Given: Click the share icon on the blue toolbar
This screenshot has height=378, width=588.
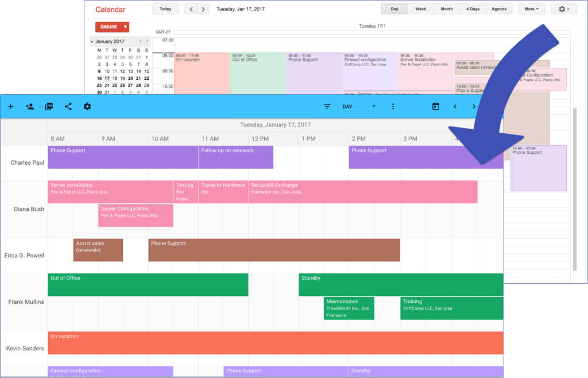Looking at the screenshot, I should (68, 106).
